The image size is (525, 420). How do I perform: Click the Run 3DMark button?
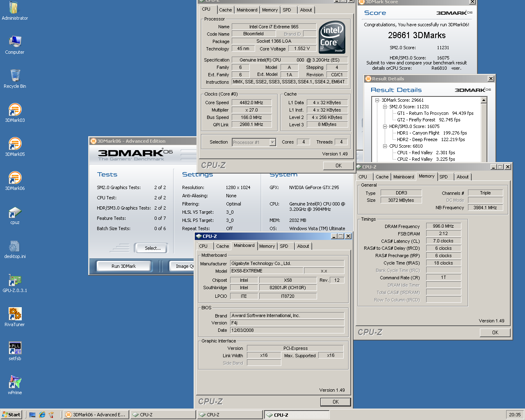pos(123,266)
